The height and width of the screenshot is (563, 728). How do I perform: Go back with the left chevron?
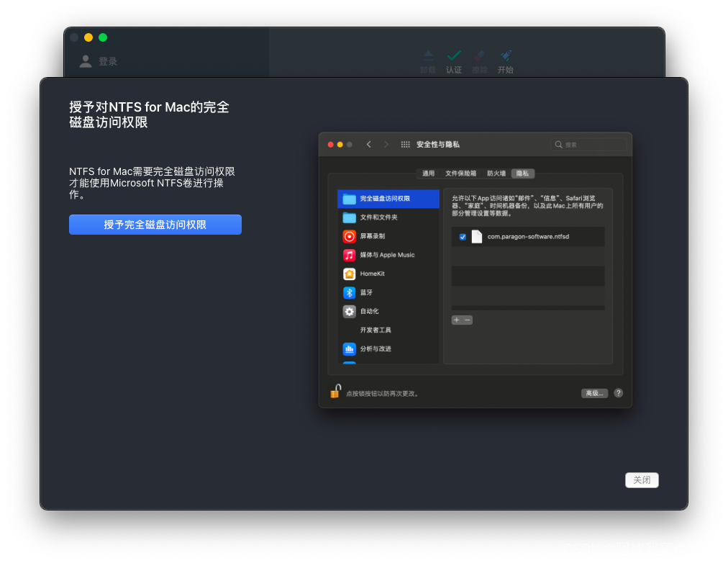368,145
